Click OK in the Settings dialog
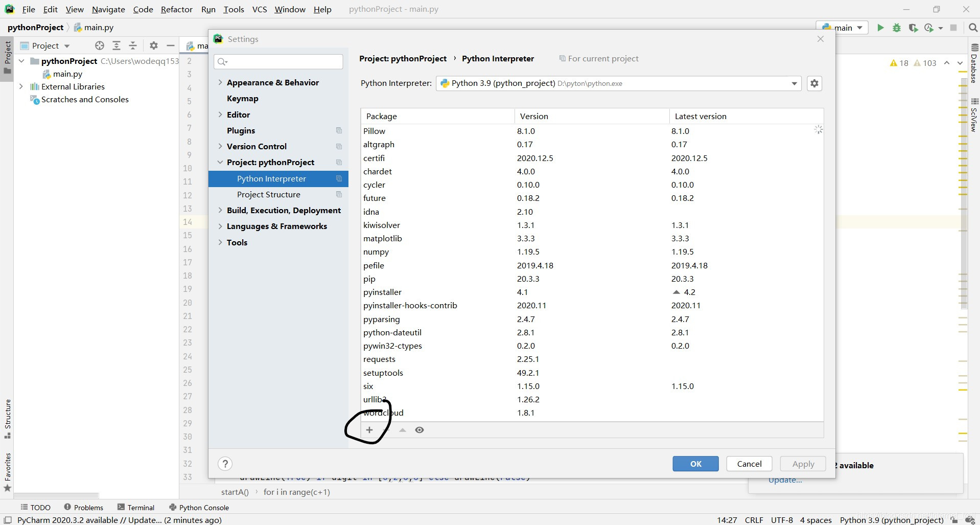This screenshot has width=980, height=525. coord(695,464)
